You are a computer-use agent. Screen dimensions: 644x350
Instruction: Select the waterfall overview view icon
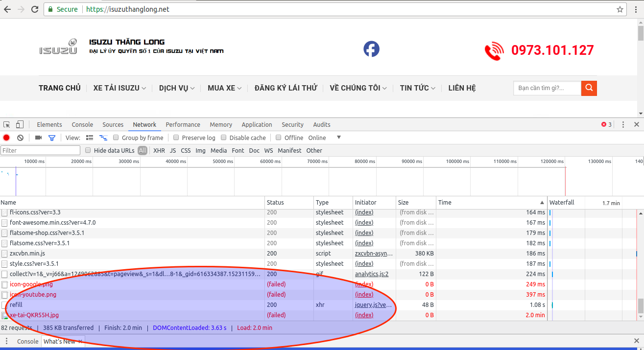pyautogui.click(x=103, y=138)
